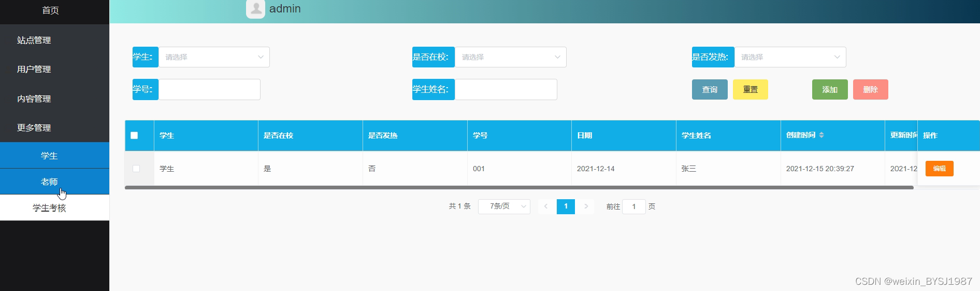
Task: Open the 7条/页 page size dropdown
Action: [504, 206]
